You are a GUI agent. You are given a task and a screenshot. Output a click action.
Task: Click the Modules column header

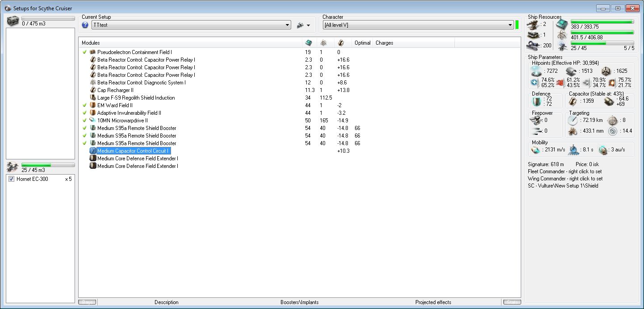191,43
